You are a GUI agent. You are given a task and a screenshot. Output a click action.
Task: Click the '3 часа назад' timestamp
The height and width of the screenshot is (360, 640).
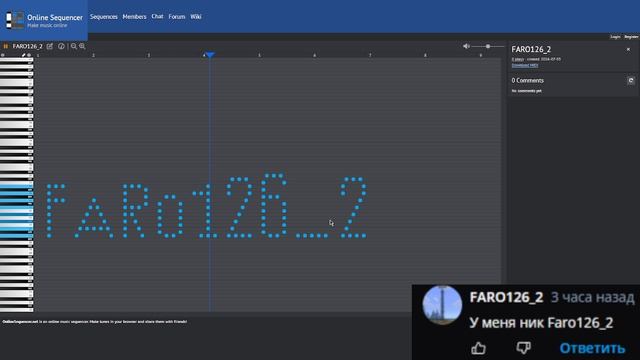click(x=593, y=298)
